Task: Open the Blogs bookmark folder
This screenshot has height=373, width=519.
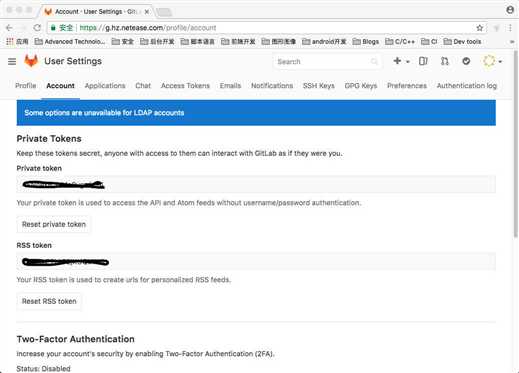Action: (366, 42)
